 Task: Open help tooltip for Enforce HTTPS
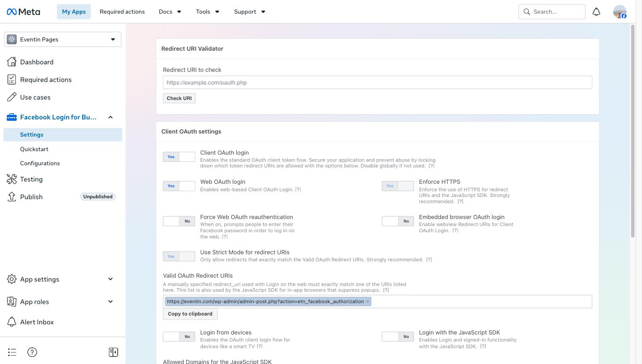click(460, 201)
